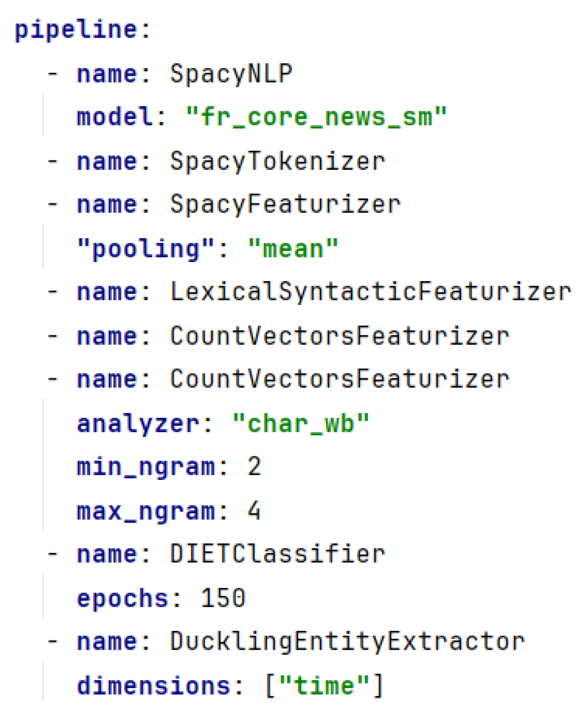Click the analyzer key

[x=138, y=424]
